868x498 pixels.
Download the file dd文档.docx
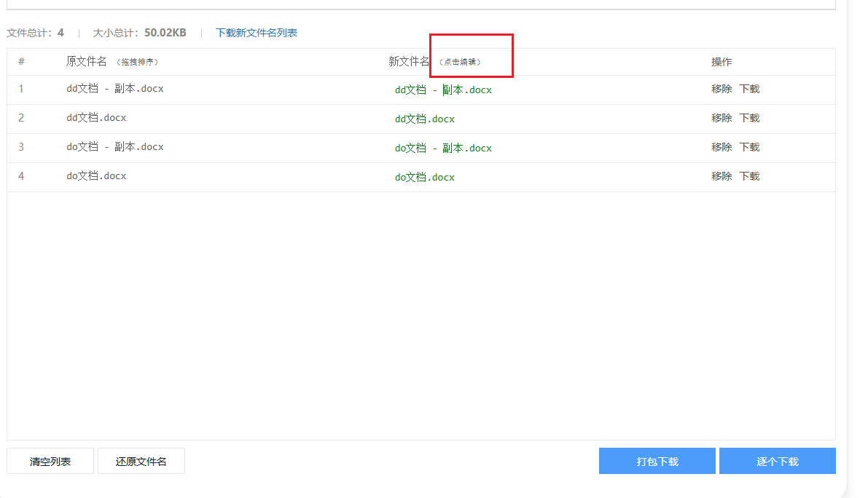pyautogui.click(x=749, y=117)
